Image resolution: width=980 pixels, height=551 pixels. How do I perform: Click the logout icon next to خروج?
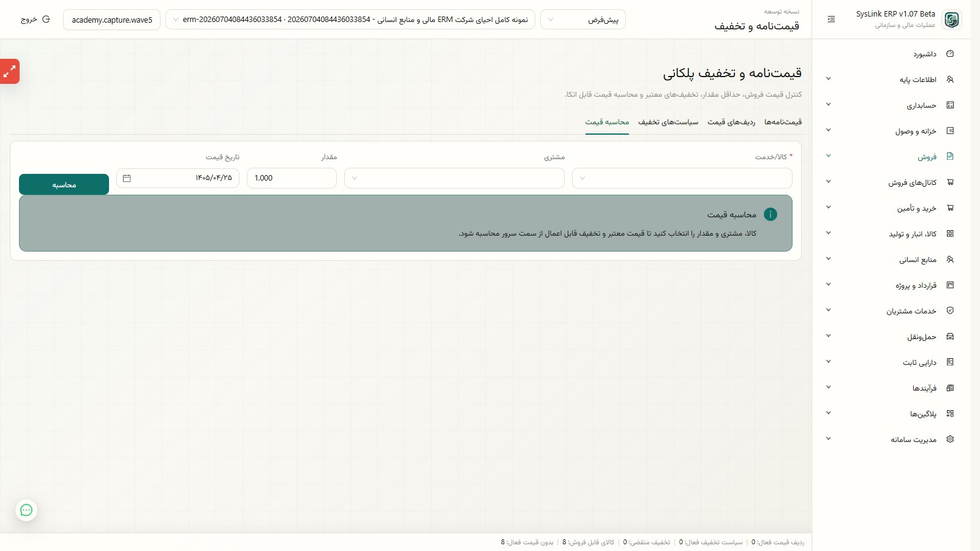point(46,20)
